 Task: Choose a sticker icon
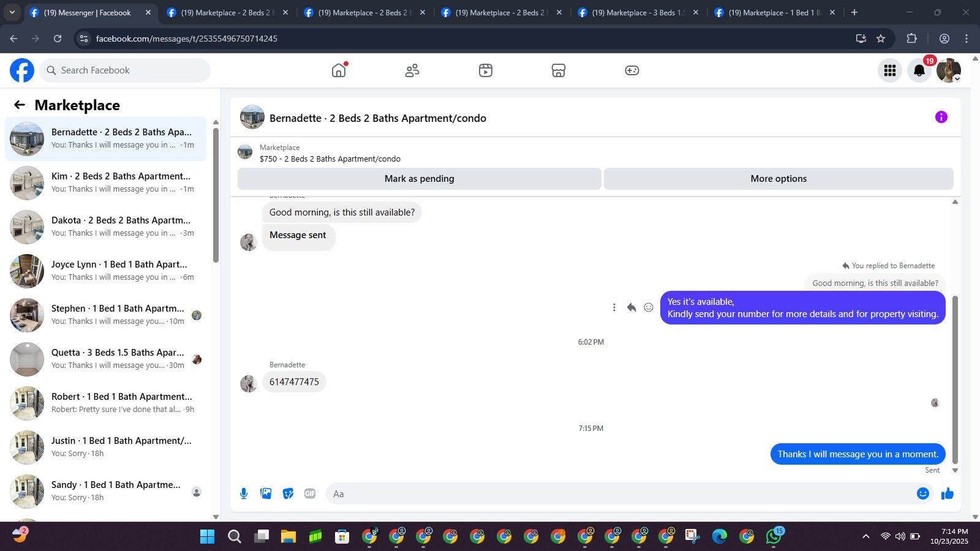(x=288, y=493)
